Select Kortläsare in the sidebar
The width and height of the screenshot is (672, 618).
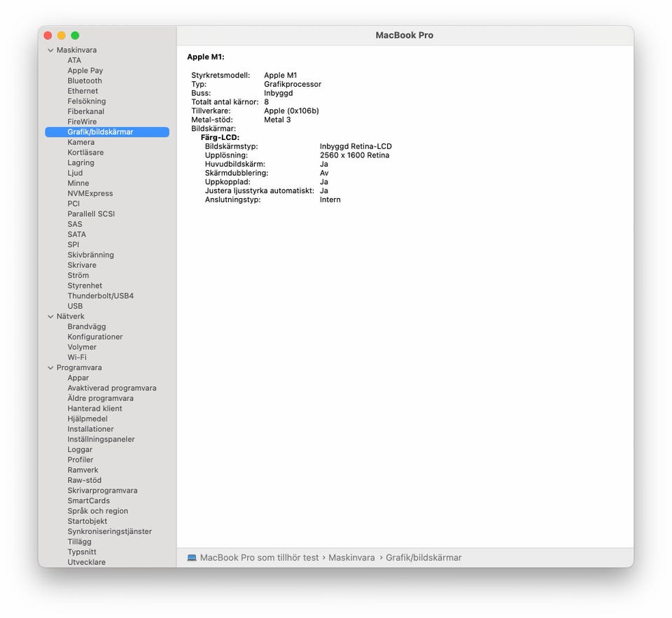tap(85, 153)
